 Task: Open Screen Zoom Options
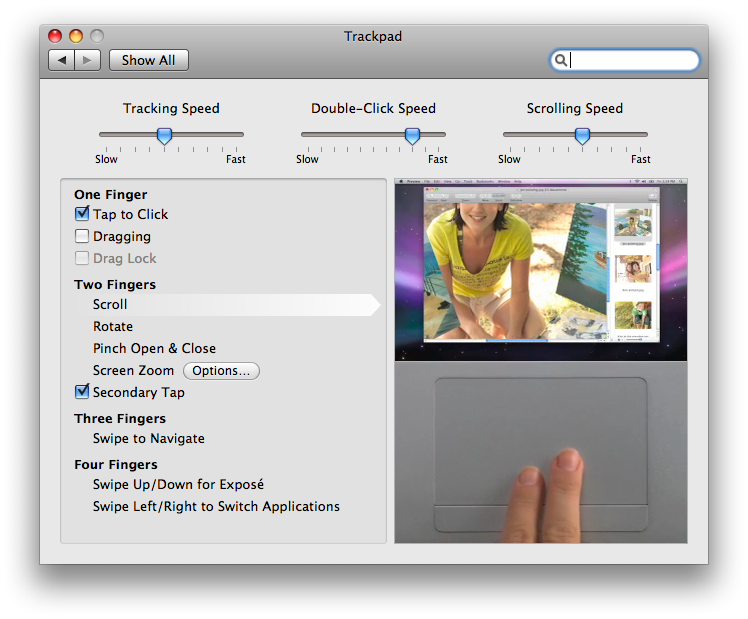(221, 371)
